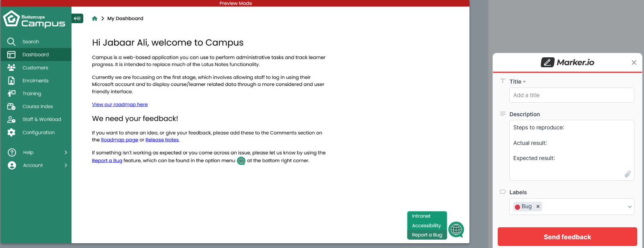
Task: Click the Customers people icon
Action: 11,68
